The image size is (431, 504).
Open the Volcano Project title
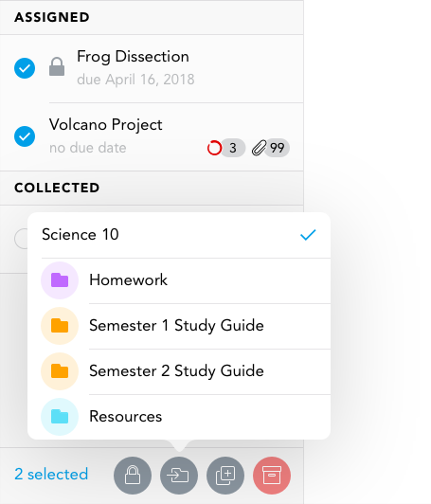point(106,125)
